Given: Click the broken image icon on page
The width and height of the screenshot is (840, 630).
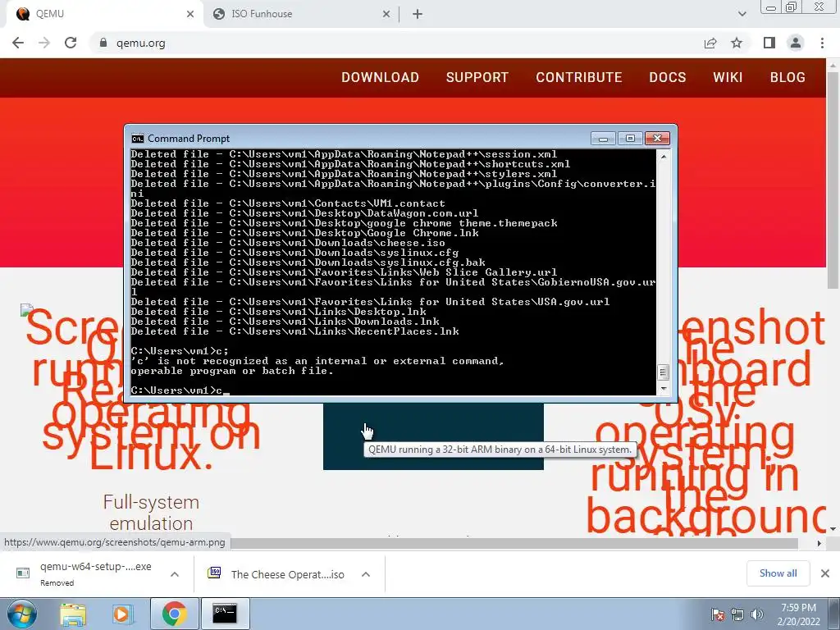Looking at the screenshot, I should tap(26, 310).
